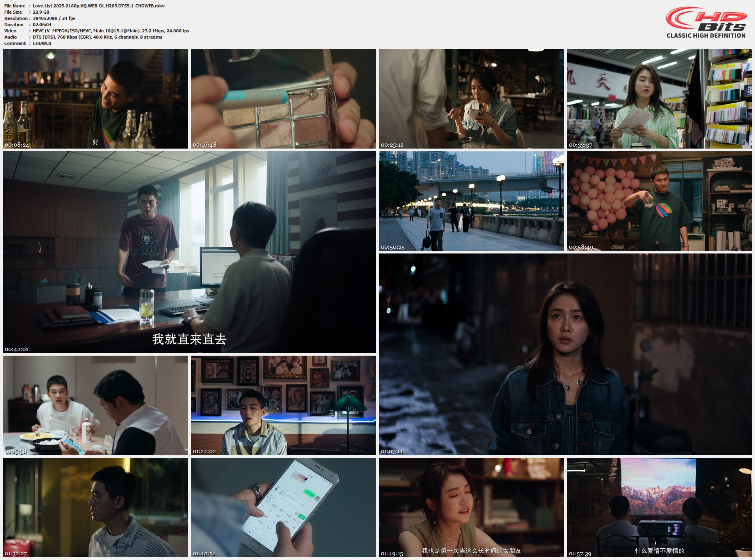Click the subtitle 什么爱情不爱情的
The image size is (755, 560).
pyautogui.click(x=659, y=551)
